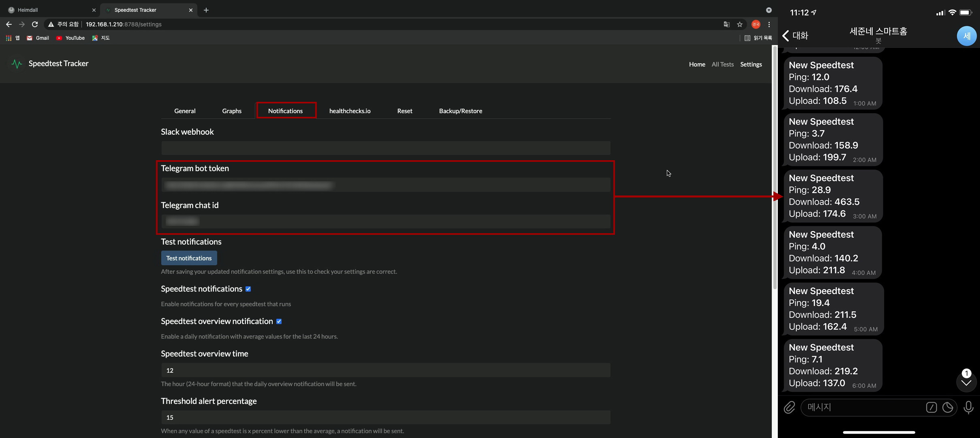The image size is (980, 438).
Task: Click the Speedtest Tracker pulse logo icon
Action: [x=17, y=64]
